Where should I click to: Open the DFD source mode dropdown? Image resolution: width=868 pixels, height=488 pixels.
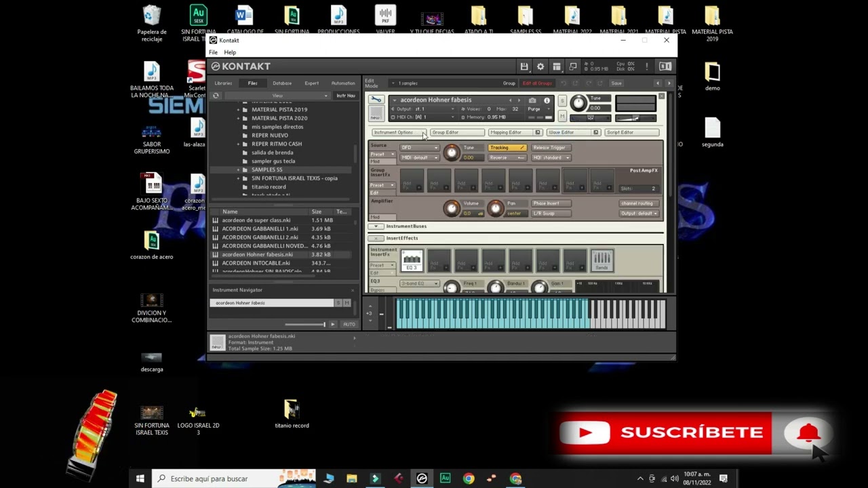pos(420,148)
